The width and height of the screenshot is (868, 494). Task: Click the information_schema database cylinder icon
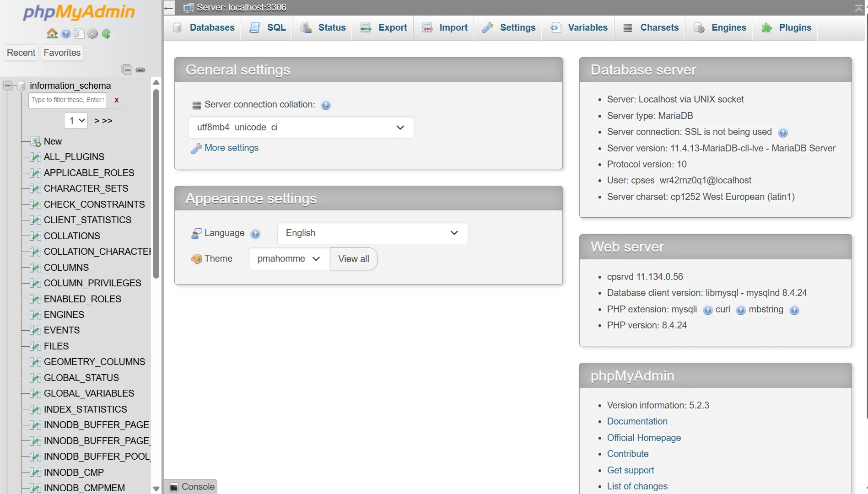[x=21, y=86]
